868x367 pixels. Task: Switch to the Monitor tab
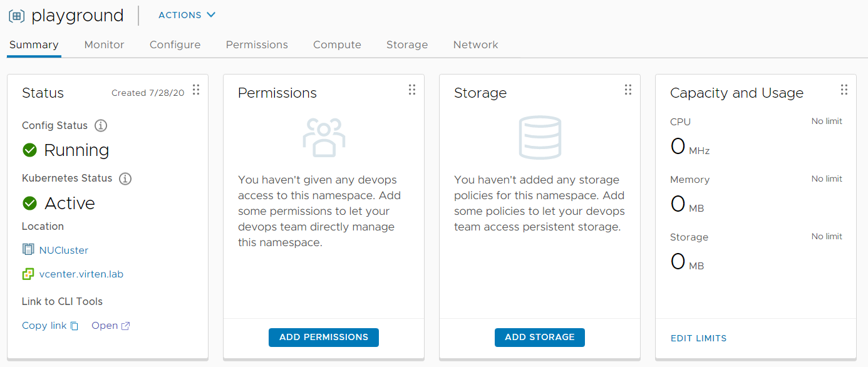[x=105, y=44]
